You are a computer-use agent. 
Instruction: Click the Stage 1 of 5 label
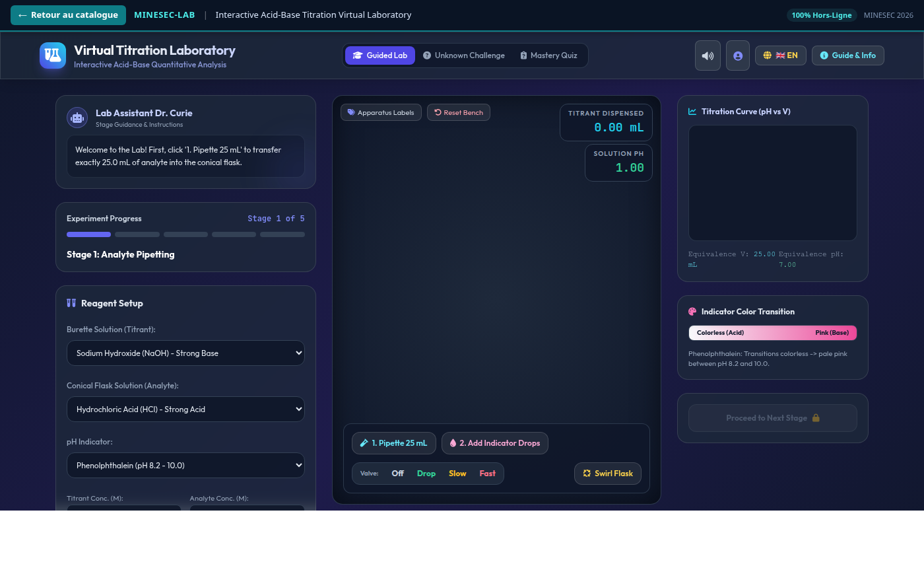[276, 219]
